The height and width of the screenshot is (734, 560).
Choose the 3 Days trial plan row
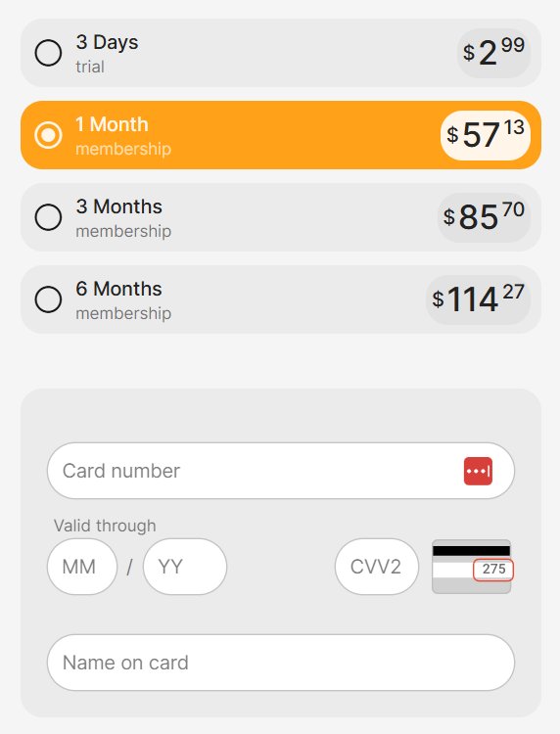click(x=281, y=53)
